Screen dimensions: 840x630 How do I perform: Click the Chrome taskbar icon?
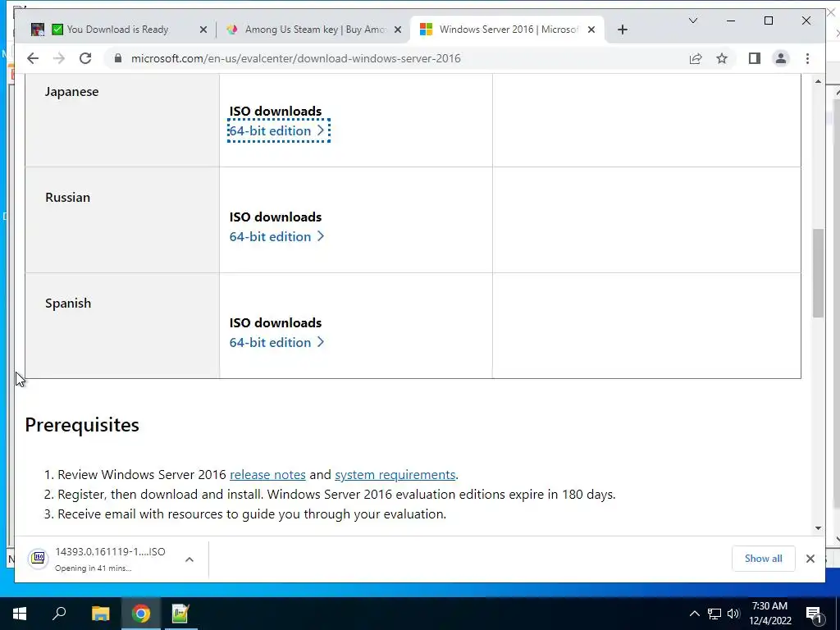pyautogui.click(x=141, y=614)
